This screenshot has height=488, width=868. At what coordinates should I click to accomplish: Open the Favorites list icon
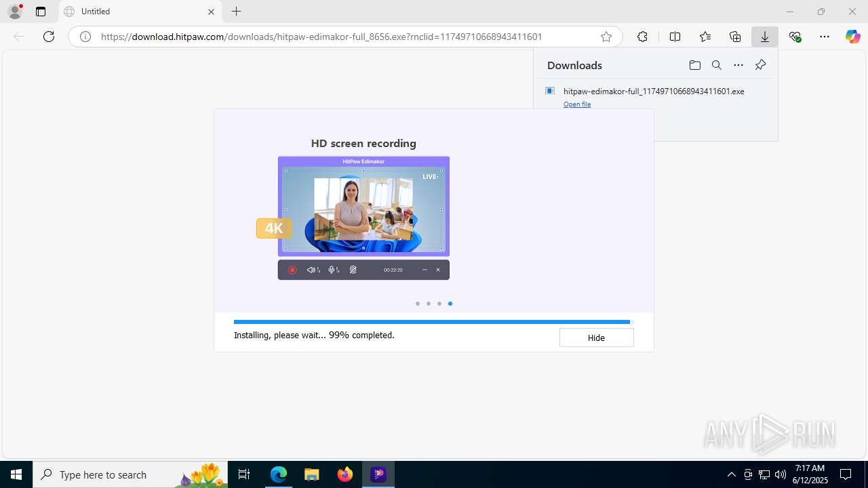[x=705, y=37]
